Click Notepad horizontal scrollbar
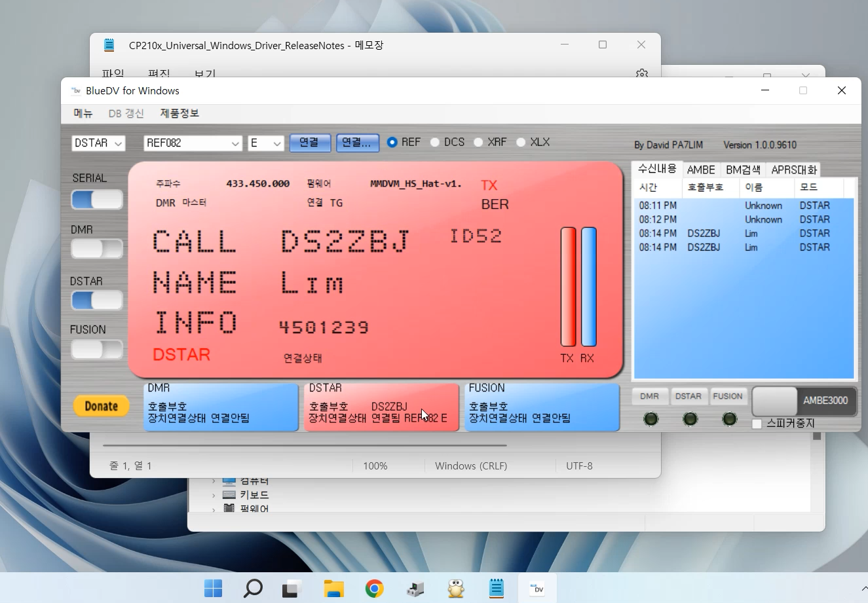 pos(305,445)
